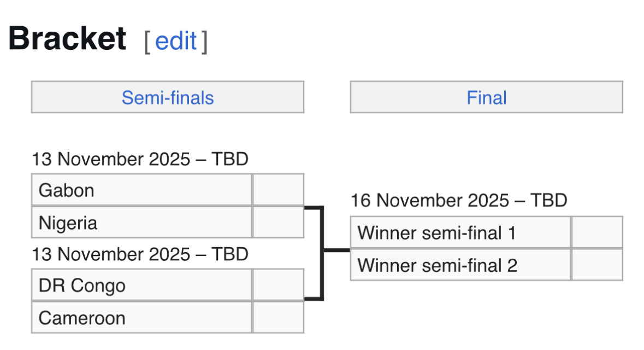Viewport: 644px width, 350px height.
Task: Click the edit link beside Bracket heading
Action: (x=175, y=41)
